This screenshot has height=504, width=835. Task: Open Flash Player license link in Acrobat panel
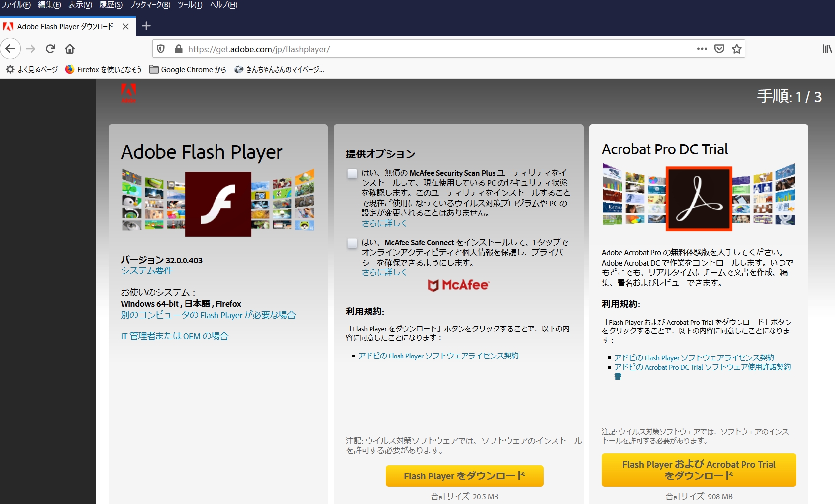coord(694,357)
